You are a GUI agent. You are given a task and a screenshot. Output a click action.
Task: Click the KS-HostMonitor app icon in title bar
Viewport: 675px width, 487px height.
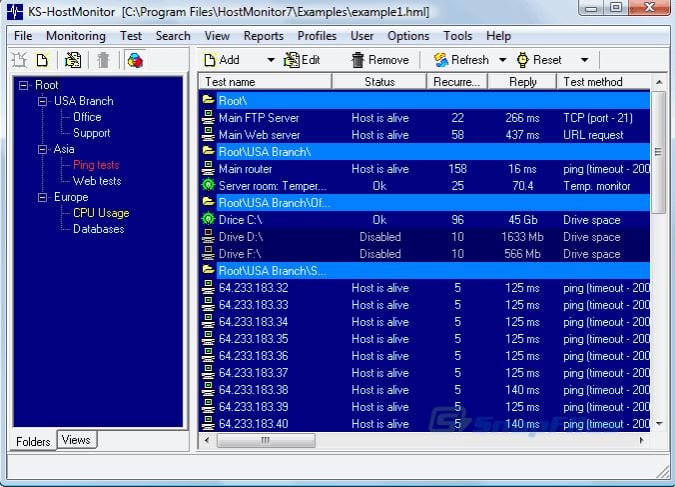tap(15, 12)
